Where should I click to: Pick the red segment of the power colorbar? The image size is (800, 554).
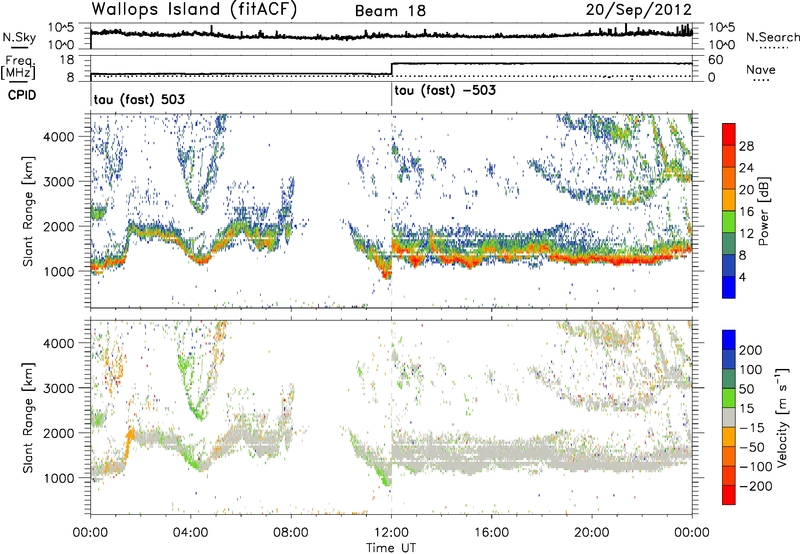(x=729, y=134)
